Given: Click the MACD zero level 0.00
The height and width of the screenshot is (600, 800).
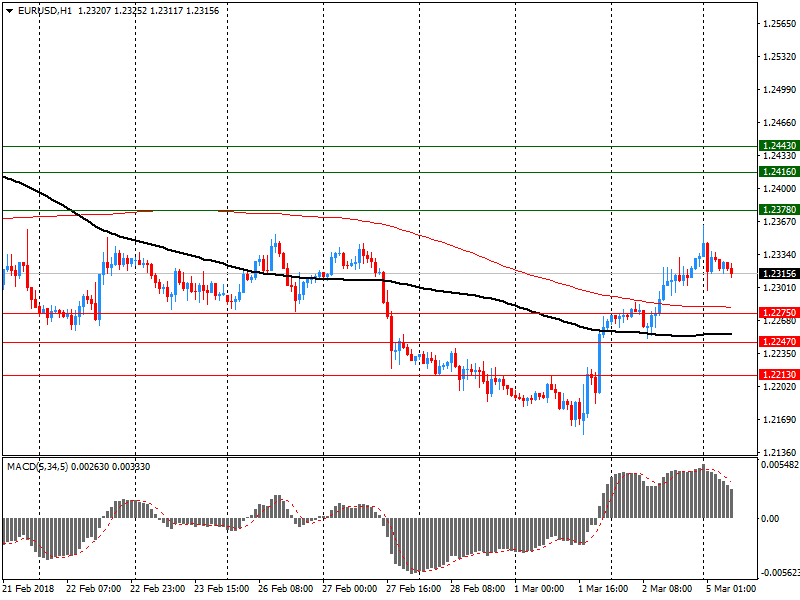Looking at the screenshot, I should point(770,519).
